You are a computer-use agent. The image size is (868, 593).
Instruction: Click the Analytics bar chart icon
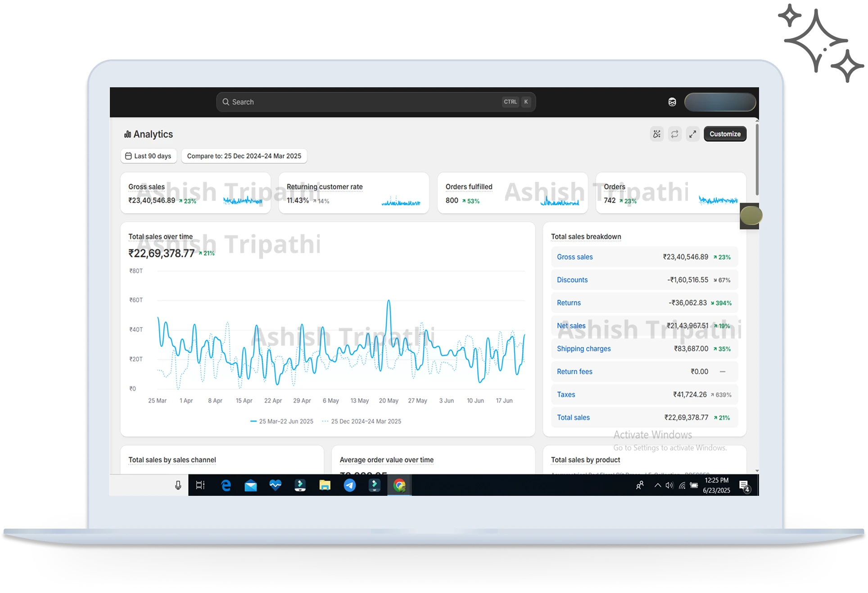click(127, 134)
